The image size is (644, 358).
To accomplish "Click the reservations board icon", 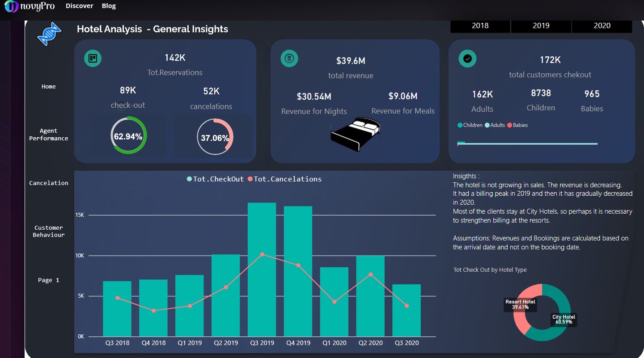I will (93, 58).
